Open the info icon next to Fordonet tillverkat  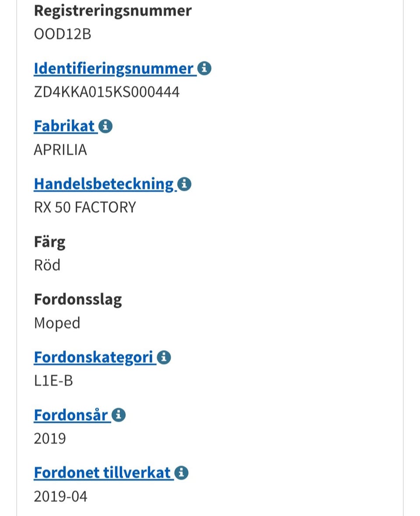(x=182, y=472)
